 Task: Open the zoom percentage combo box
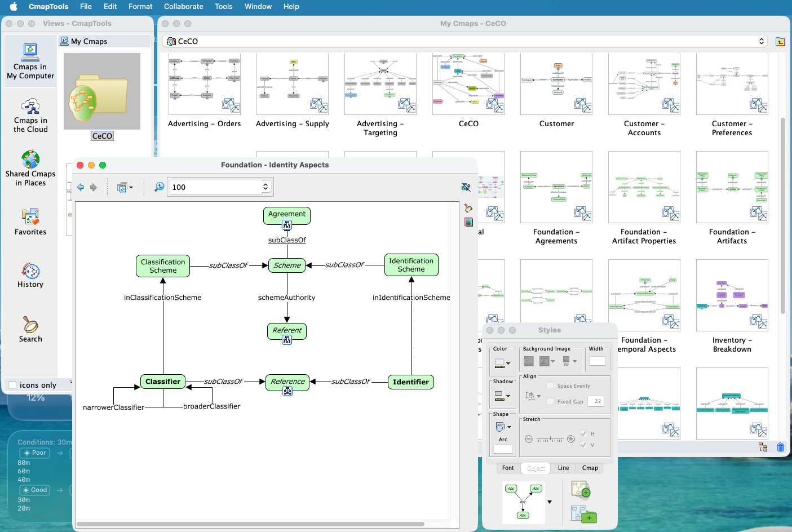point(220,187)
